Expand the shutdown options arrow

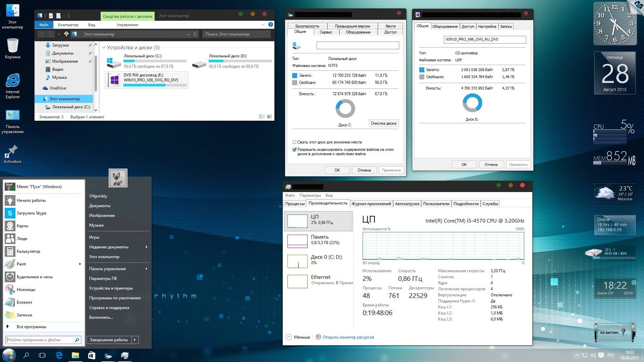[x=135, y=340]
